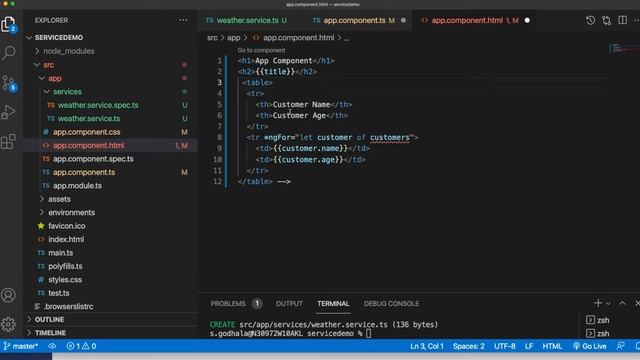Viewport: 640px width, 360px height.
Task: Open timeline history icon in editor toolbar
Action: 590,20
